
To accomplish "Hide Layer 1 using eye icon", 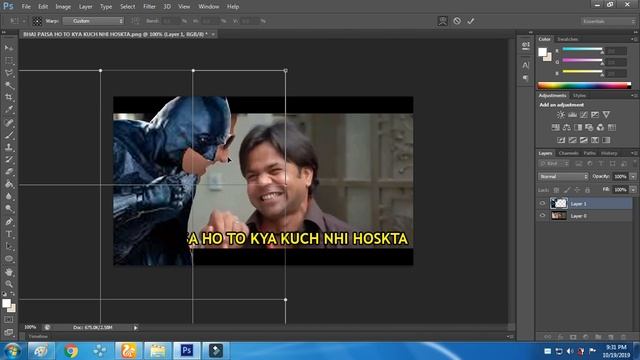I will pos(542,203).
